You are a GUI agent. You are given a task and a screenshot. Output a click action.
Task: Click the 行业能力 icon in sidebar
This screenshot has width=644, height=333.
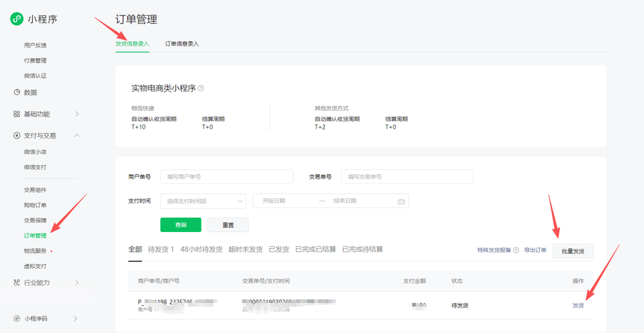click(16, 283)
